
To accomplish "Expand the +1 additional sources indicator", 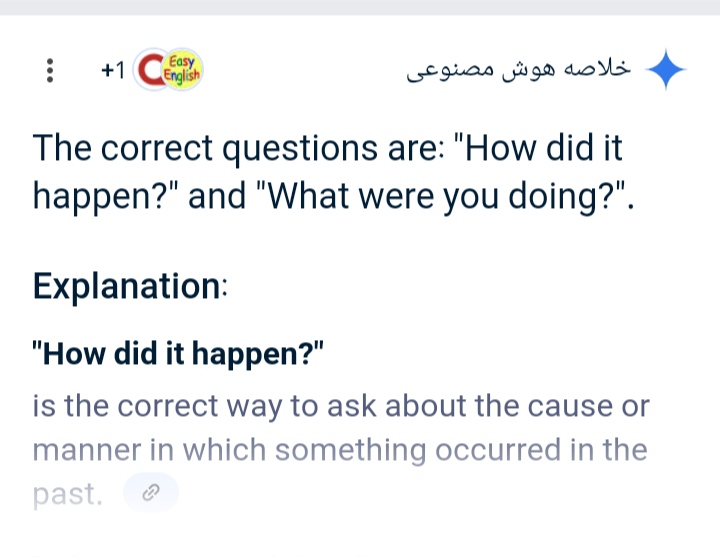I will tap(113, 72).
